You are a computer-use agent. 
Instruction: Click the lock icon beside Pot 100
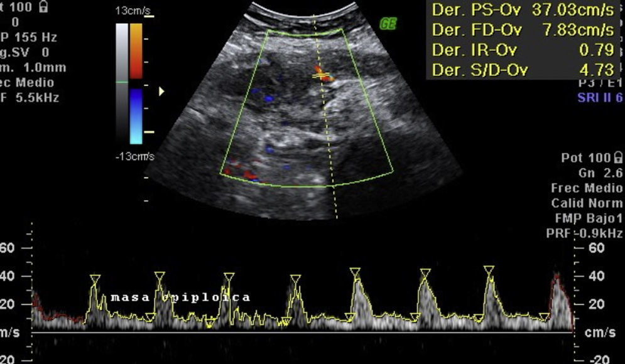pyautogui.click(x=619, y=159)
